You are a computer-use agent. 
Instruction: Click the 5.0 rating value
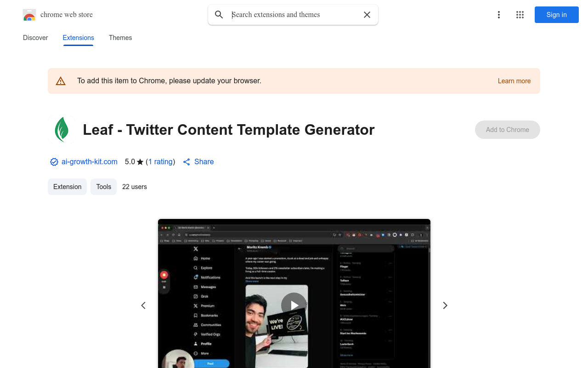tap(130, 162)
